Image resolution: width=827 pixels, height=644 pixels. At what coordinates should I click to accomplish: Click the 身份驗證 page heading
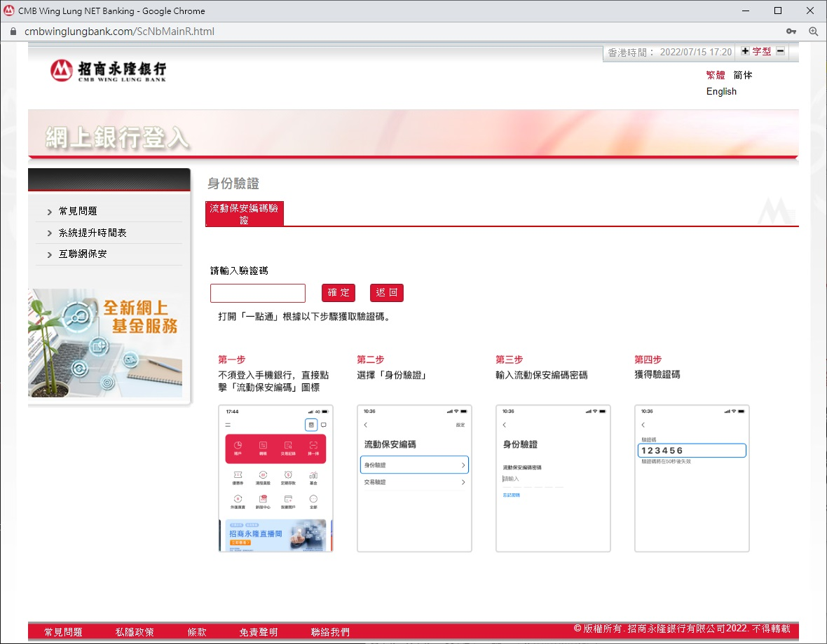click(233, 184)
